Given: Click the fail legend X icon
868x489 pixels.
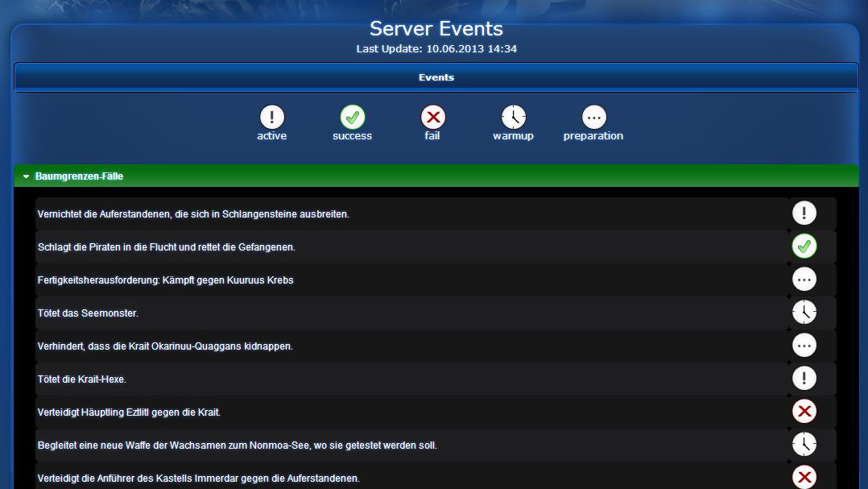Looking at the screenshot, I should coord(433,117).
